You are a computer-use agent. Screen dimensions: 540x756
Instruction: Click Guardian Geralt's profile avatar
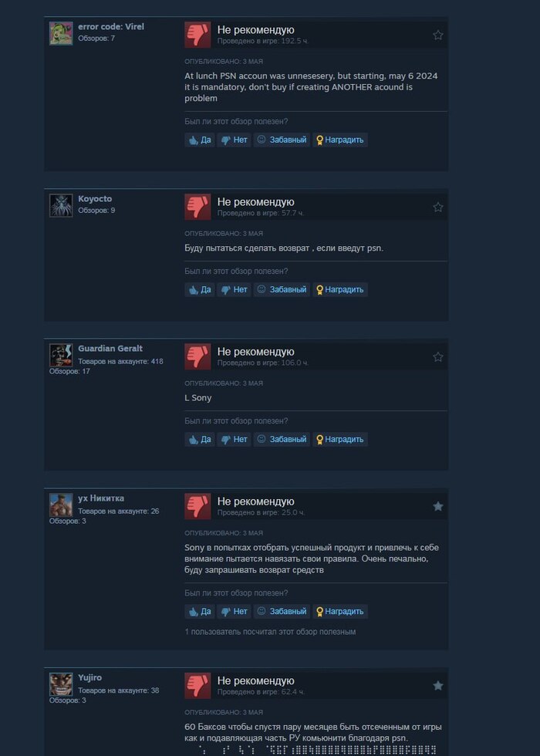(x=61, y=355)
